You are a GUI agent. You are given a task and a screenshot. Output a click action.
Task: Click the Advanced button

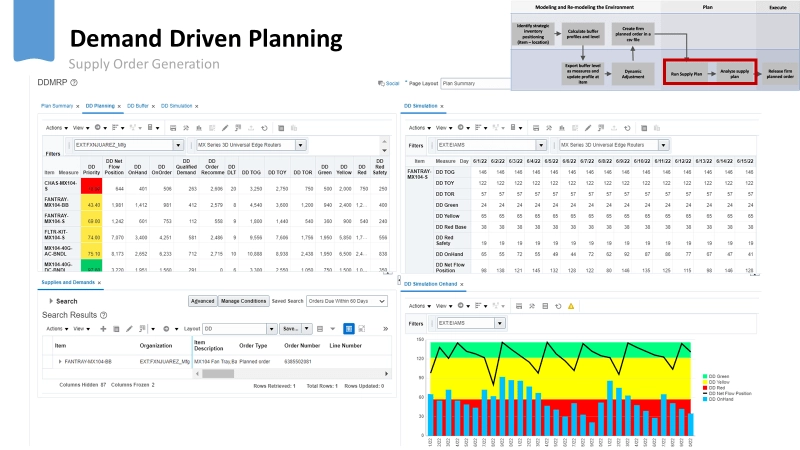[x=202, y=301]
